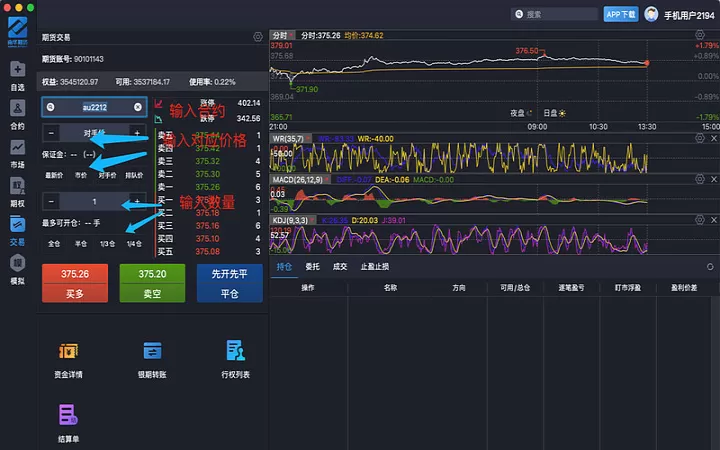
Task: Select 全仓 full position size
Action: (x=54, y=244)
